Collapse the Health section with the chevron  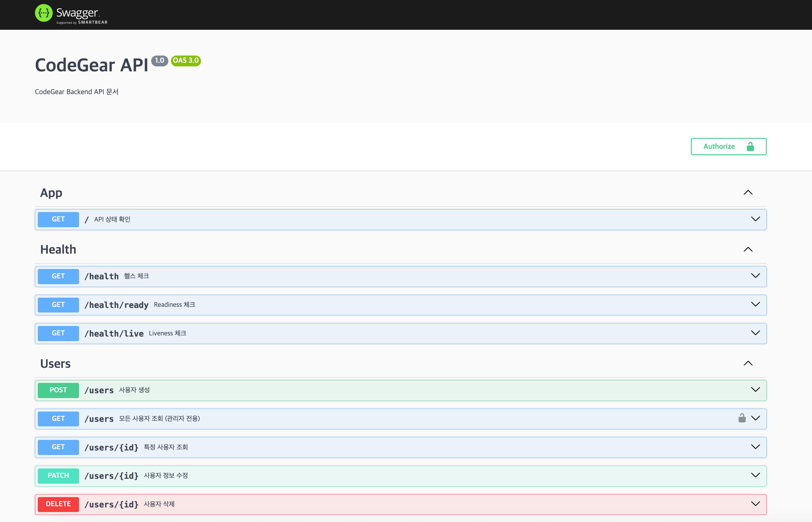tap(748, 250)
